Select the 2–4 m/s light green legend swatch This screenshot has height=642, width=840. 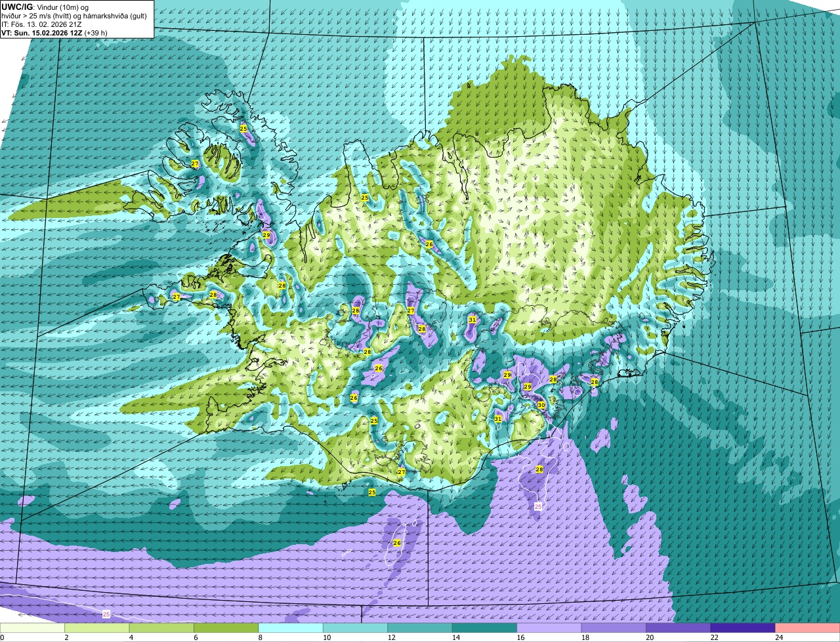97,628
